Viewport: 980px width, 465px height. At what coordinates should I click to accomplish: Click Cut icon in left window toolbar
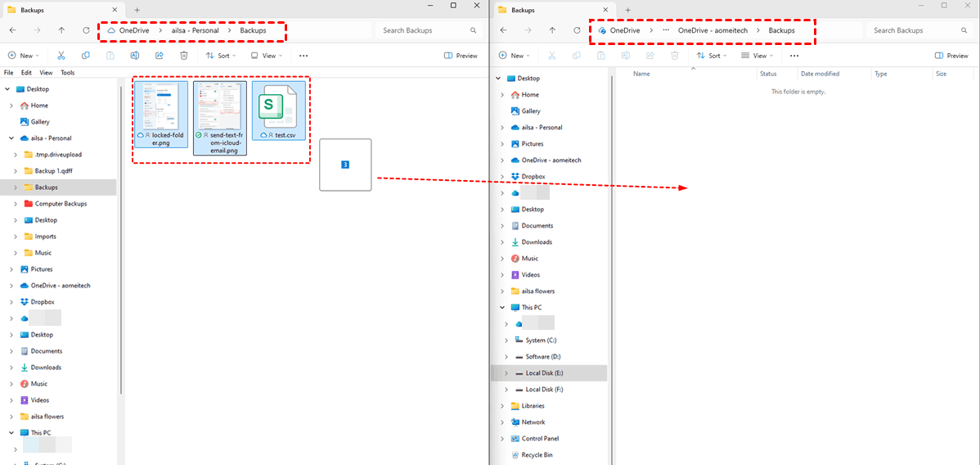61,56
